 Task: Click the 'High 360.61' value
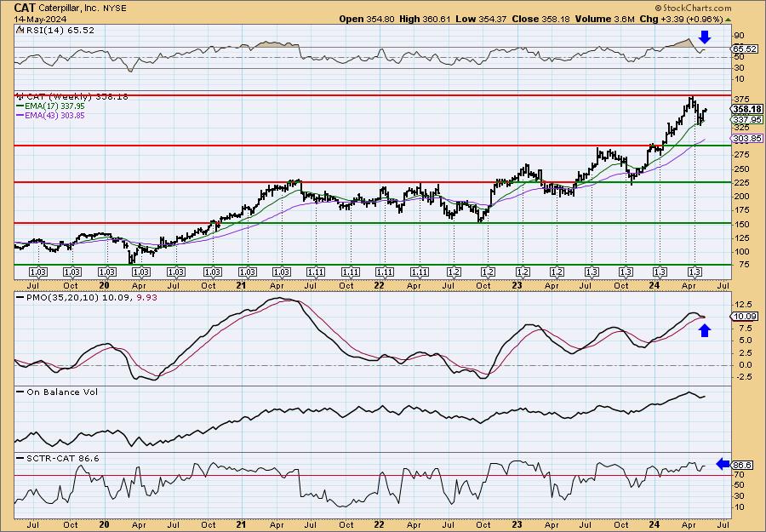point(425,19)
